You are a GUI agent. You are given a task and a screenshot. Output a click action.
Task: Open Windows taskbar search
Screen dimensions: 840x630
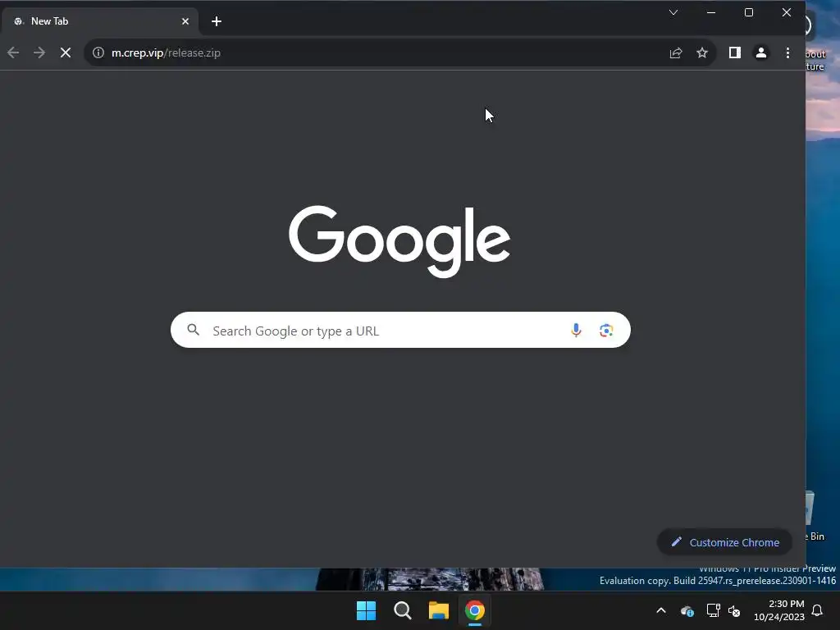pyautogui.click(x=402, y=610)
